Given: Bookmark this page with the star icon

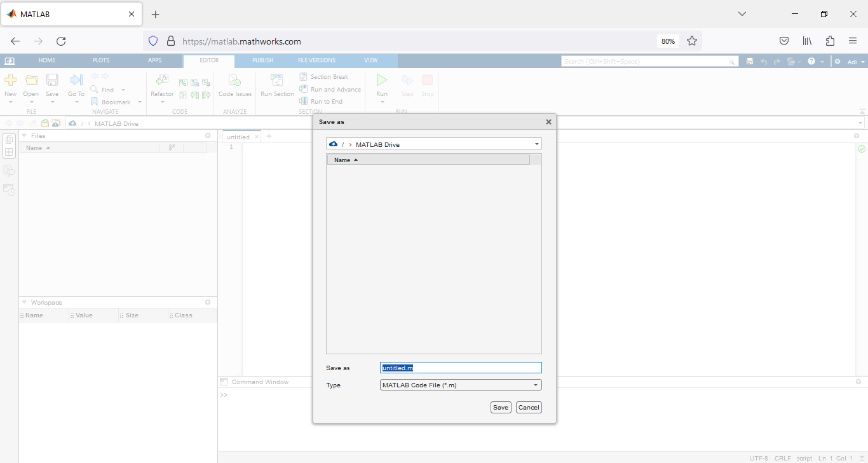Looking at the screenshot, I should pyautogui.click(x=692, y=41).
